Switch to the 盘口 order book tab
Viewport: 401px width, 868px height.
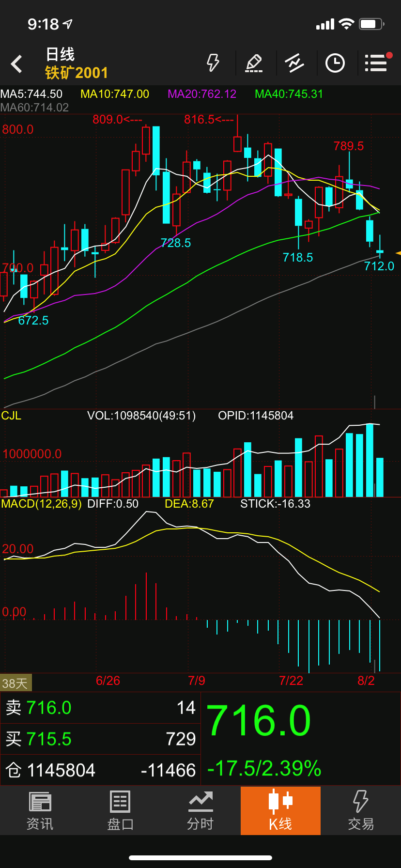click(x=120, y=811)
